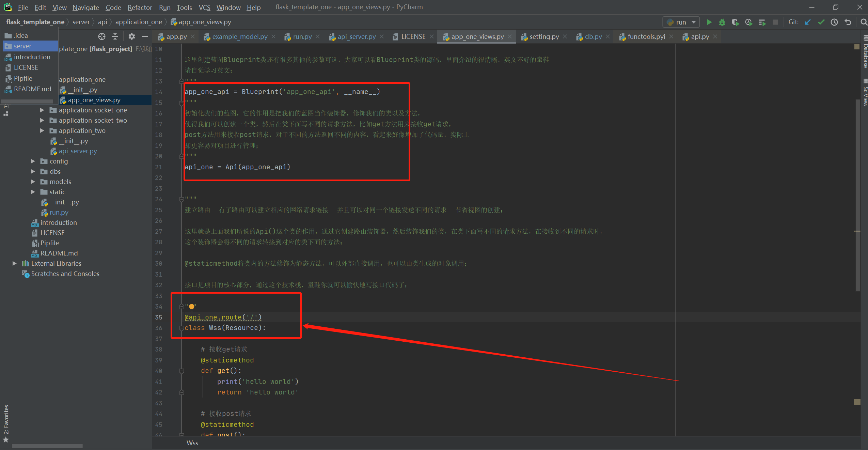
Task: Update project with the blue Git arrow
Action: pyautogui.click(x=808, y=22)
